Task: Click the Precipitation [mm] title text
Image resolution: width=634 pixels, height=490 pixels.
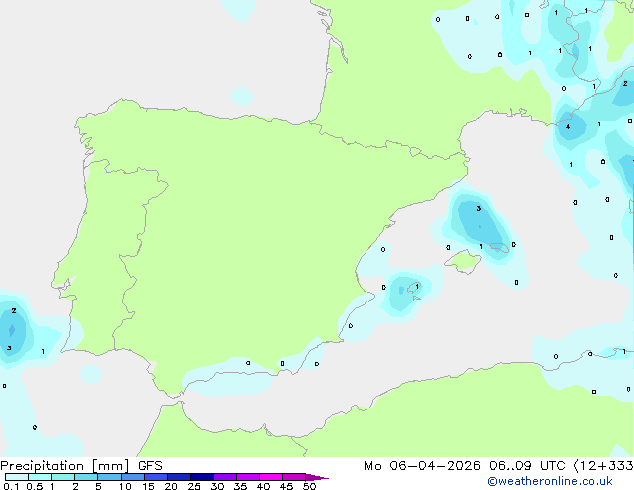Action: point(65,466)
